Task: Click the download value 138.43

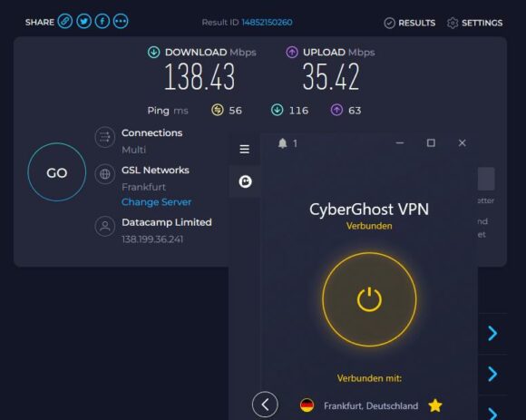Action: click(200, 77)
